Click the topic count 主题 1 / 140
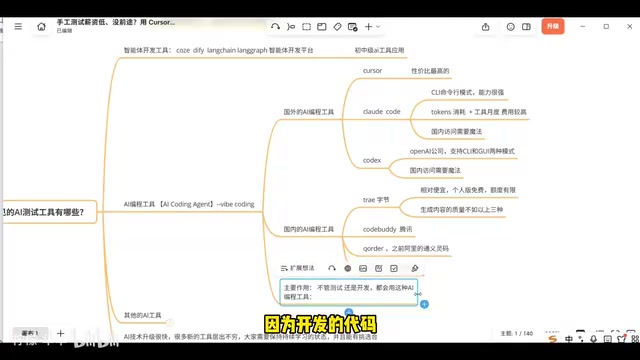 click(517, 333)
